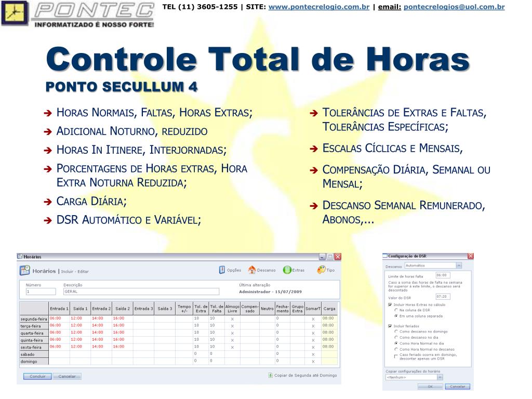Click the Concluir button
Viewport: 532px width, 399px height.
tap(37, 376)
